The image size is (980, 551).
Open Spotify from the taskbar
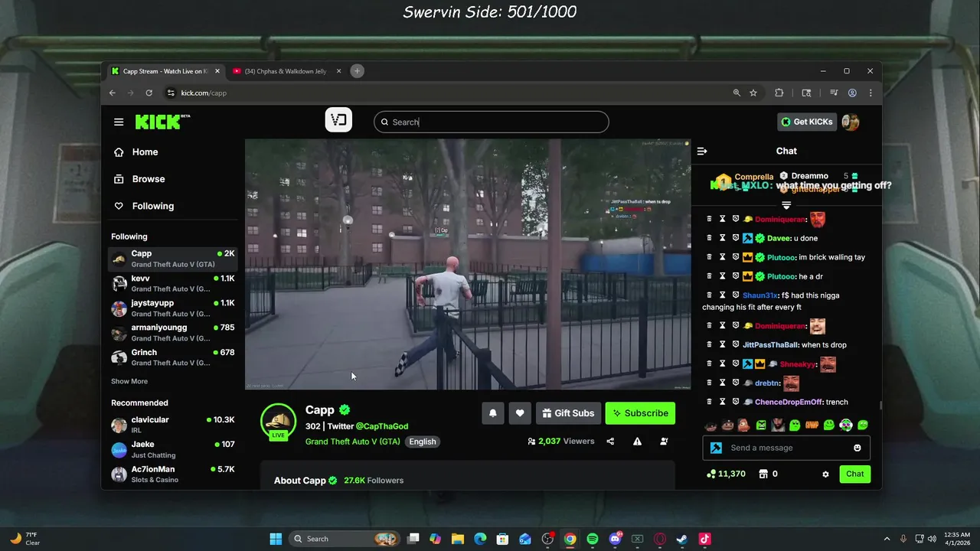(x=593, y=539)
